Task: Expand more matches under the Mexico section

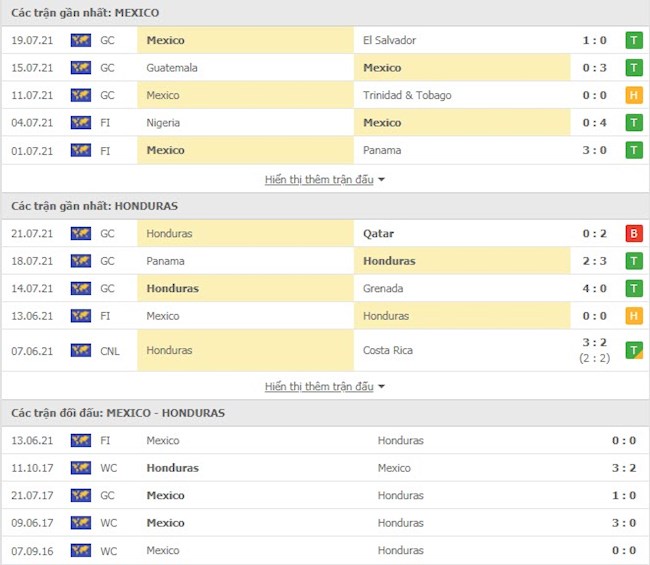Action: (x=319, y=180)
